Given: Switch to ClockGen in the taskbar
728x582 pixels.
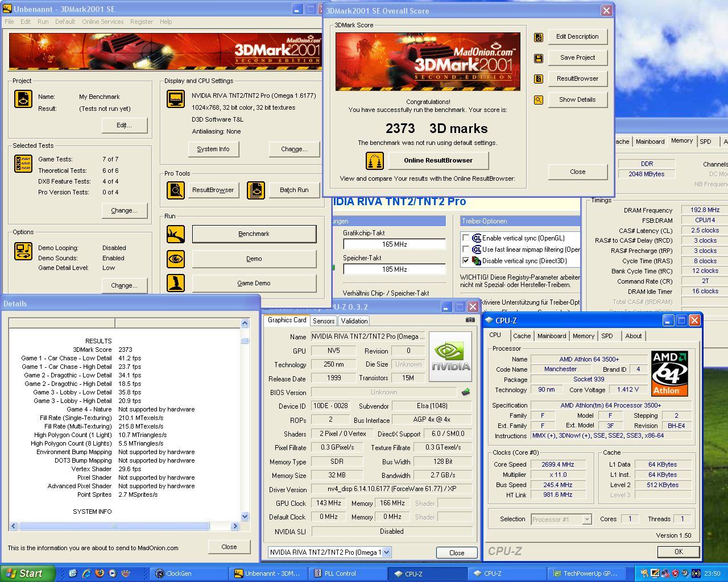Looking at the screenshot, I should [x=189, y=573].
